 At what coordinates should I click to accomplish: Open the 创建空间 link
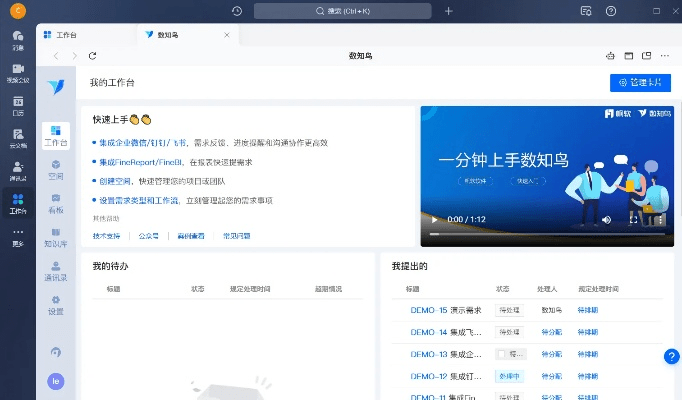pyautogui.click(x=115, y=181)
